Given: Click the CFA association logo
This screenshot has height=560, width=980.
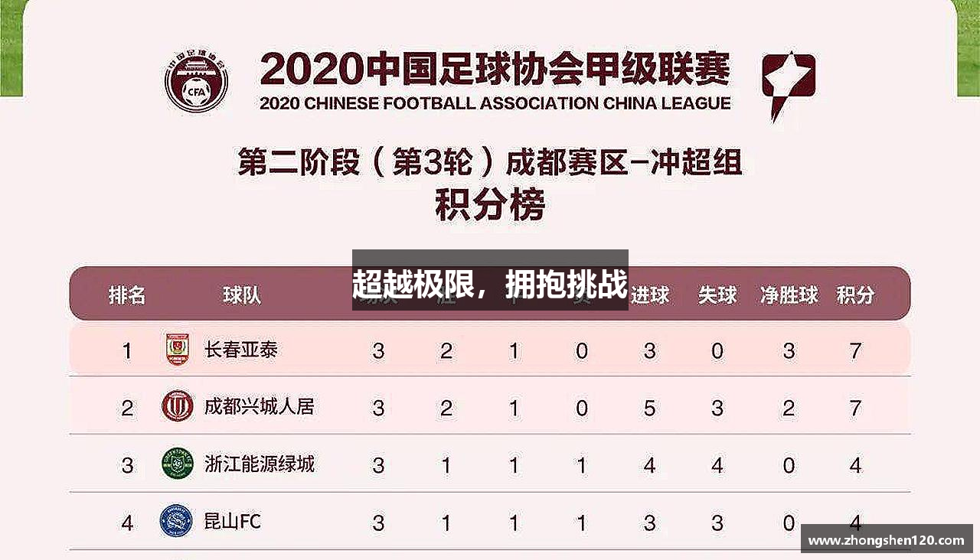Looking at the screenshot, I should tap(197, 80).
